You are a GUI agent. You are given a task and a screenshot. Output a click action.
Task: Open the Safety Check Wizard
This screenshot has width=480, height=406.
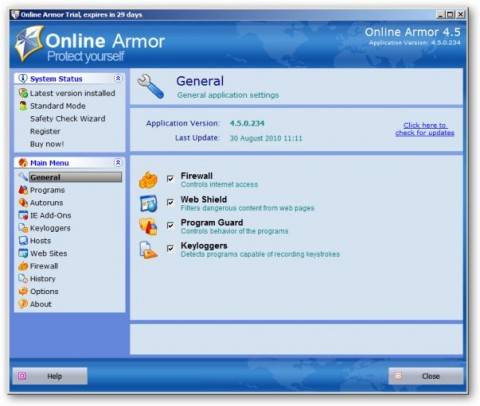[x=68, y=119]
